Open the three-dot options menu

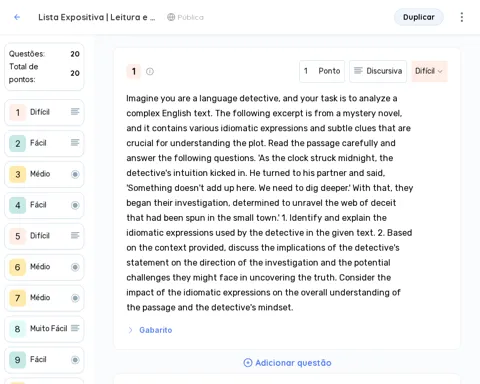pos(462,17)
